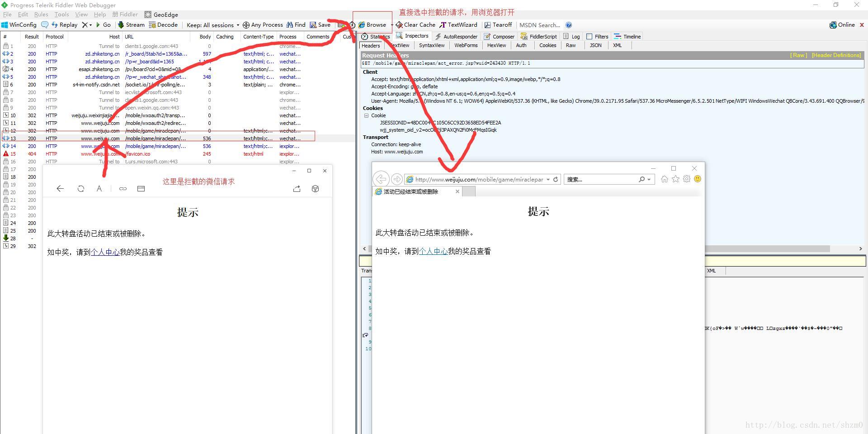Screen dimensions: 868x434
Task: Select the Cookies request inspector tab
Action: [547, 45]
